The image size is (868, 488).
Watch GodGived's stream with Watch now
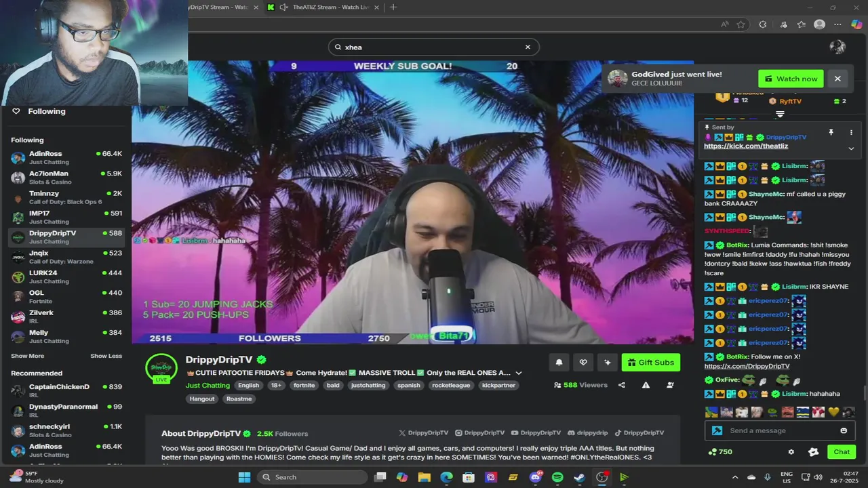pyautogui.click(x=791, y=79)
